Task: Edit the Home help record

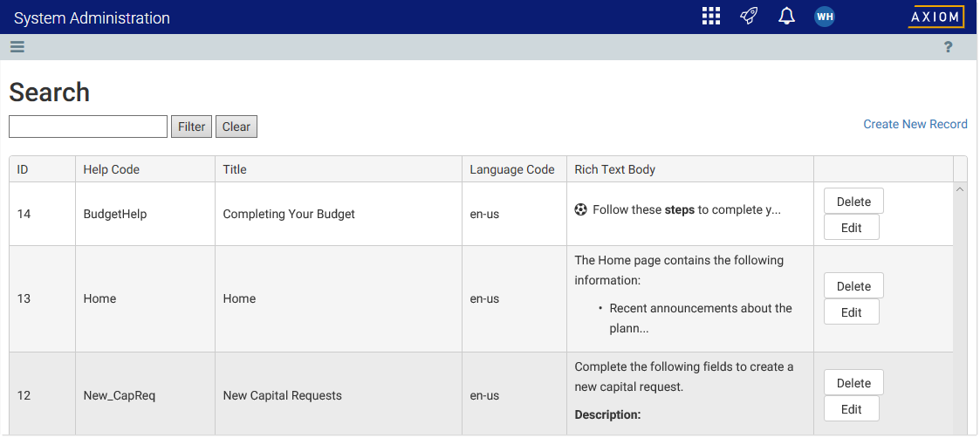Action: [851, 312]
